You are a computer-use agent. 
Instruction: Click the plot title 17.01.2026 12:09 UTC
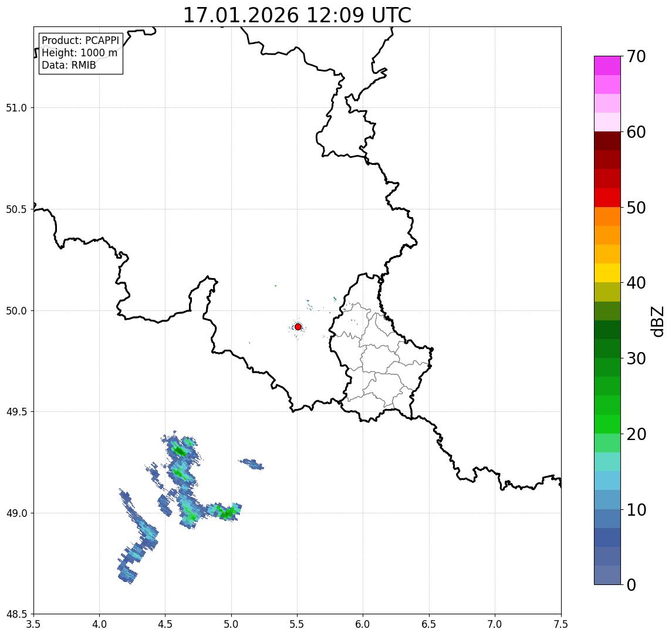(297, 15)
